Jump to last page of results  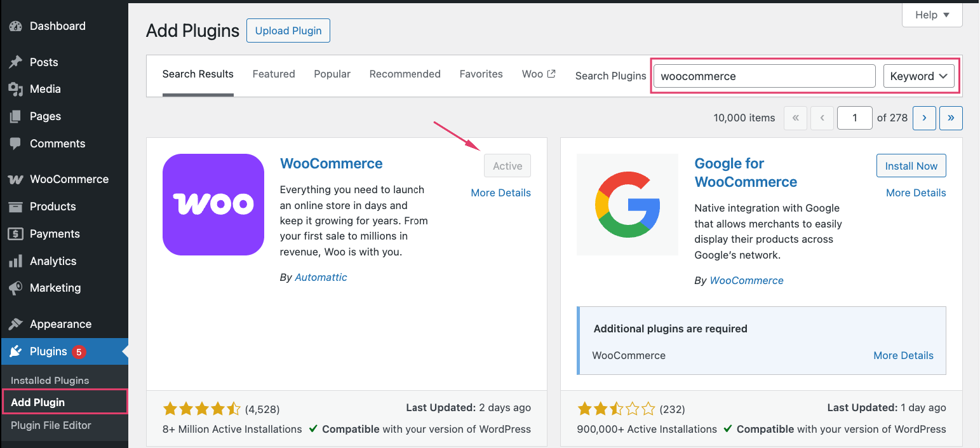[x=951, y=118]
